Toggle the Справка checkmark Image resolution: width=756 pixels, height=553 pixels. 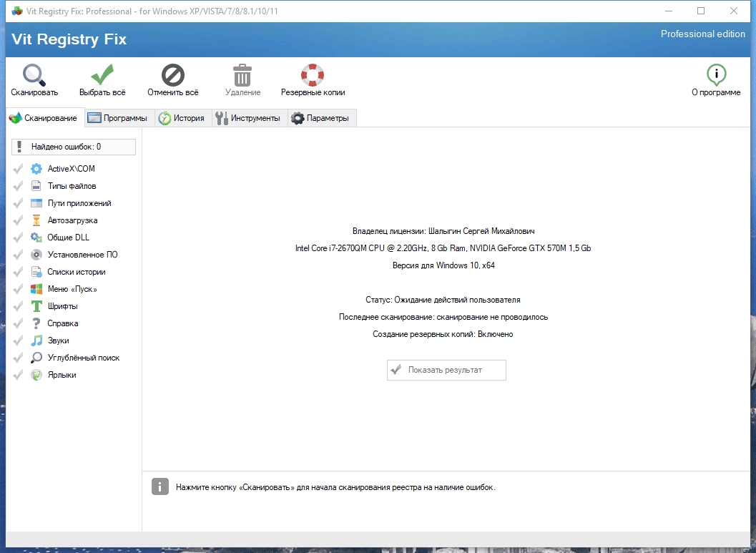[x=18, y=323]
